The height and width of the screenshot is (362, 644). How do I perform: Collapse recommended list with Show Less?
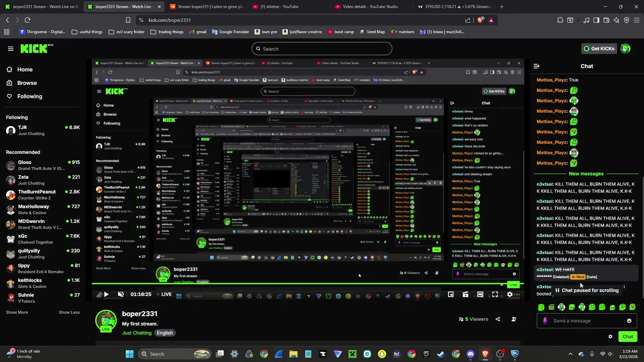(x=69, y=312)
